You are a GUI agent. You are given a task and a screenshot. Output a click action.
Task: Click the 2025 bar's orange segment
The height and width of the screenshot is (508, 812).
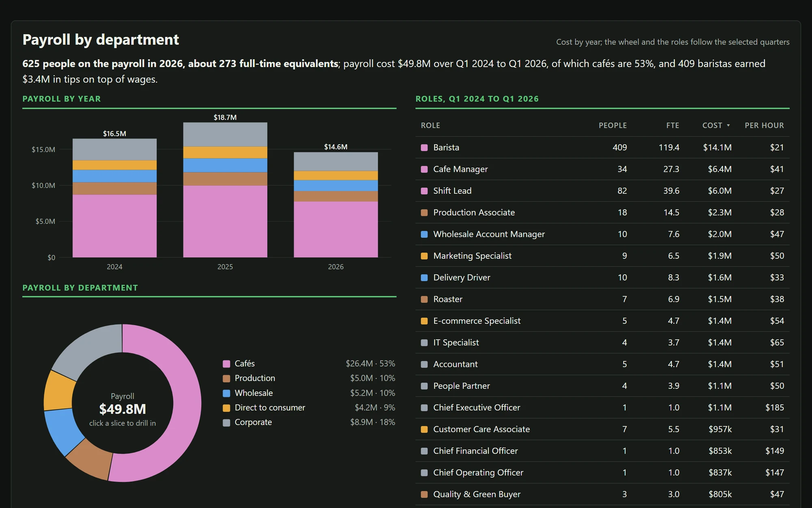[225, 152]
